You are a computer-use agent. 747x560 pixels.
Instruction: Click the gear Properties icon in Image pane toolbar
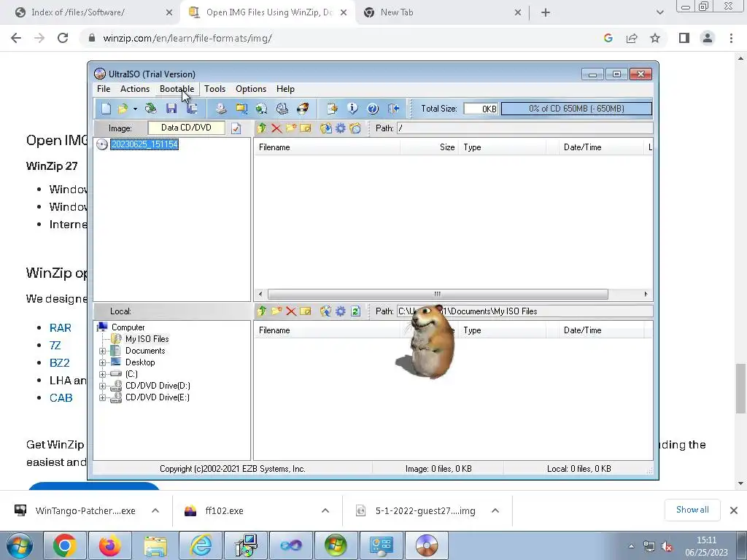tap(341, 128)
